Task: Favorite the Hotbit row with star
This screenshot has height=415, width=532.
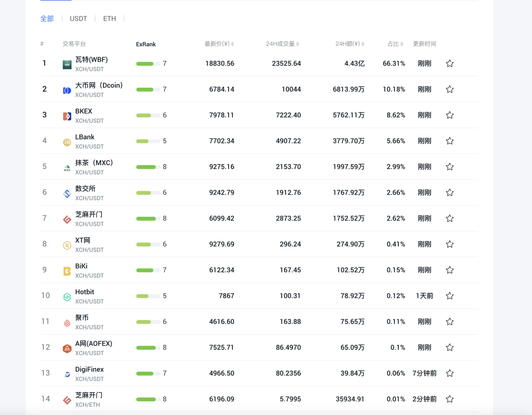Action: pyautogui.click(x=450, y=296)
